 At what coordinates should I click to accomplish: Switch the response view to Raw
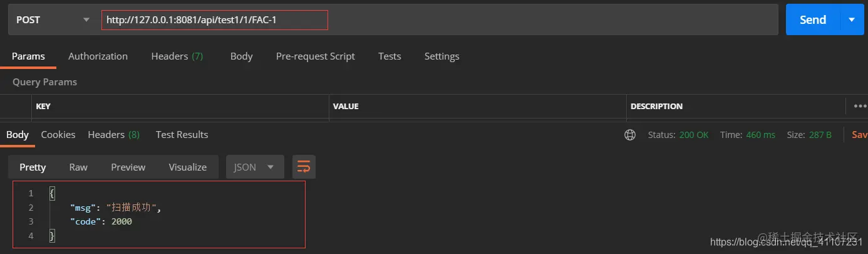78,167
